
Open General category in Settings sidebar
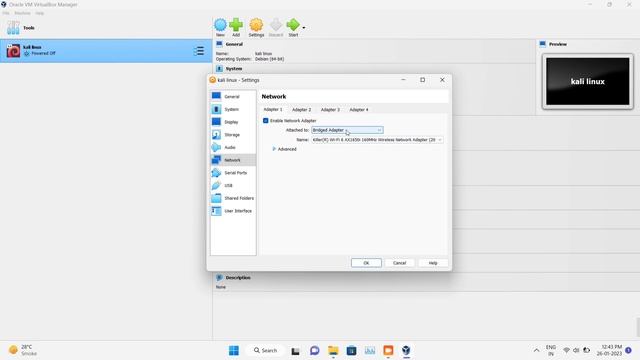tap(233, 96)
